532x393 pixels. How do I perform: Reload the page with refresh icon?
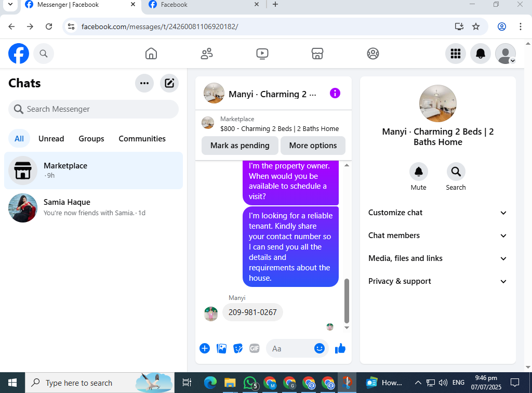[49, 27]
